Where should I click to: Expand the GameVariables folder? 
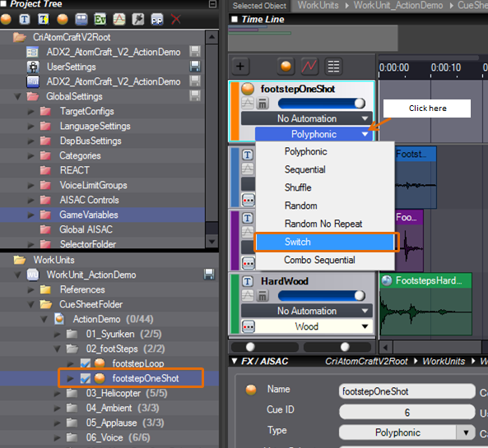click(x=30, y=215)
